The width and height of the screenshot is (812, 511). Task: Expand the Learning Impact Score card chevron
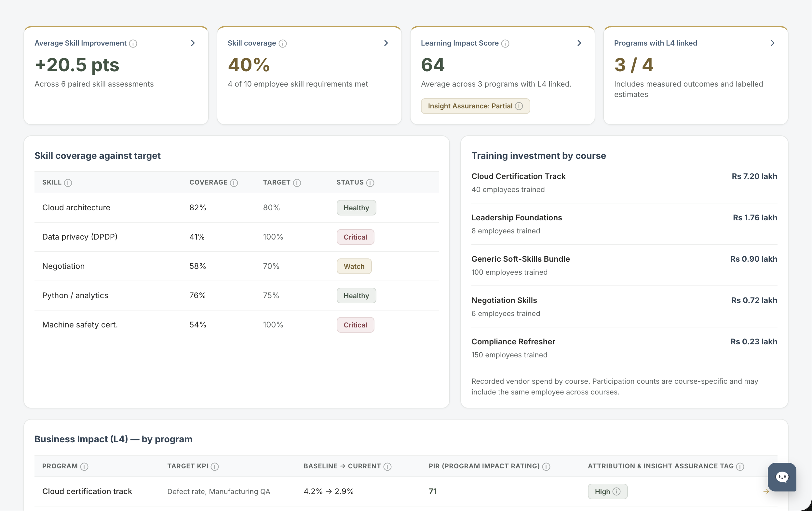(x=579, y=43)
